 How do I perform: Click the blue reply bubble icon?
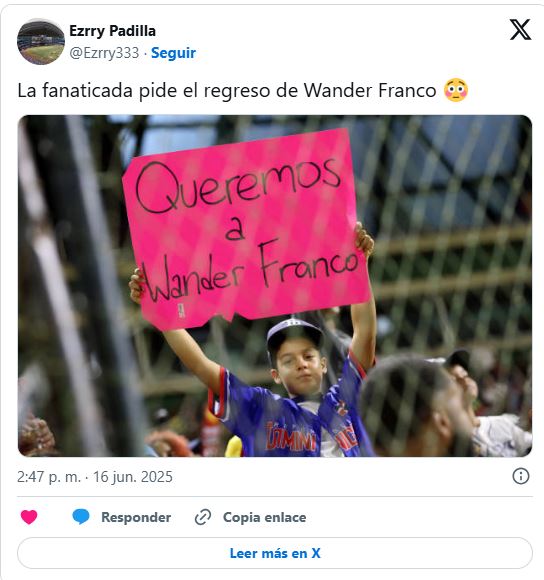pyautogui.click(x=81, y=517)
